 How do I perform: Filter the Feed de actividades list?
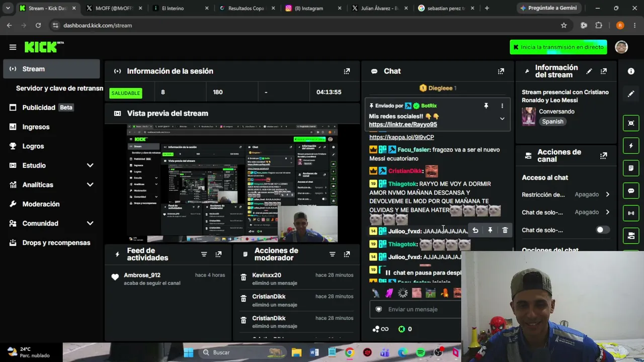[x=204, y=254]
